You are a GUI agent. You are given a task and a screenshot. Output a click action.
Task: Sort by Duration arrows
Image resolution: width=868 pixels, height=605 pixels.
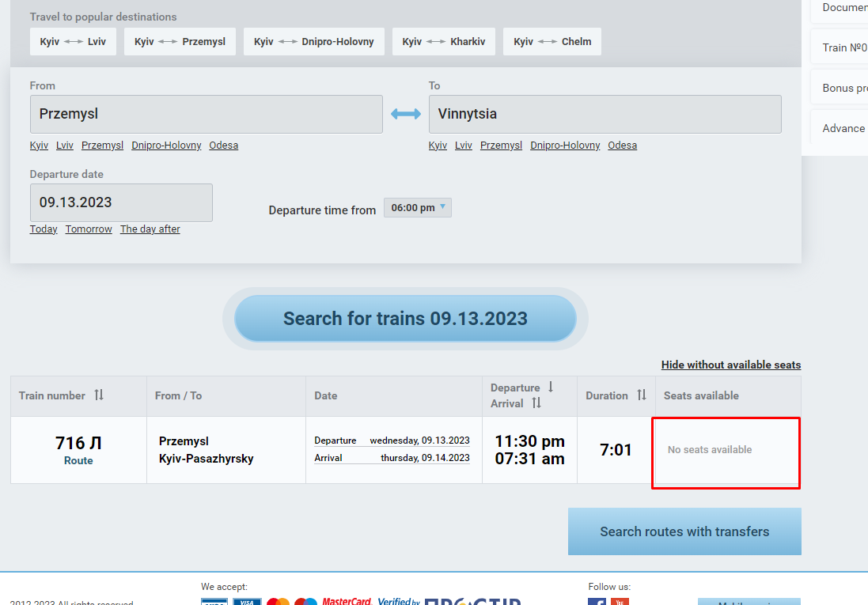tap(642, 395)
